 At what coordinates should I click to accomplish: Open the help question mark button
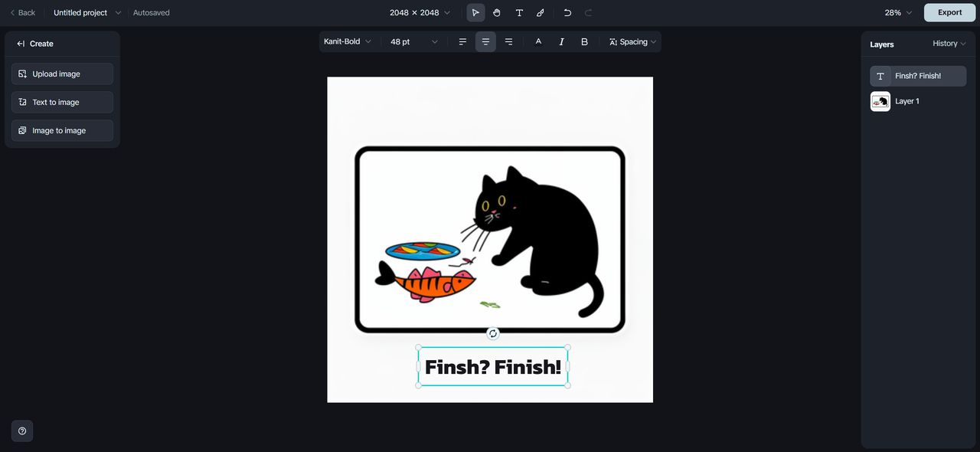[22, 431]
